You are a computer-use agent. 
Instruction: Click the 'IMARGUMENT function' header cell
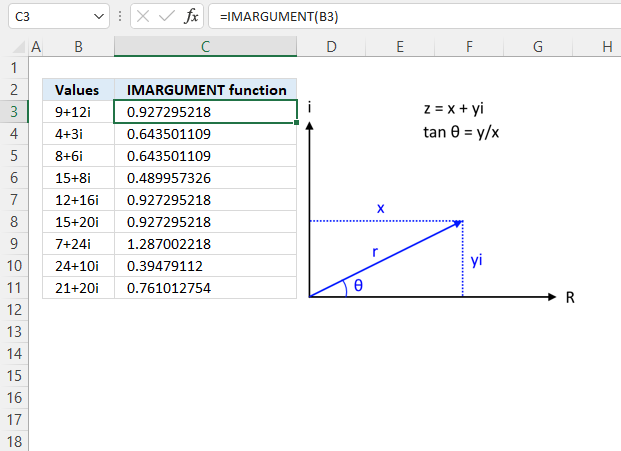click(206, 90)
